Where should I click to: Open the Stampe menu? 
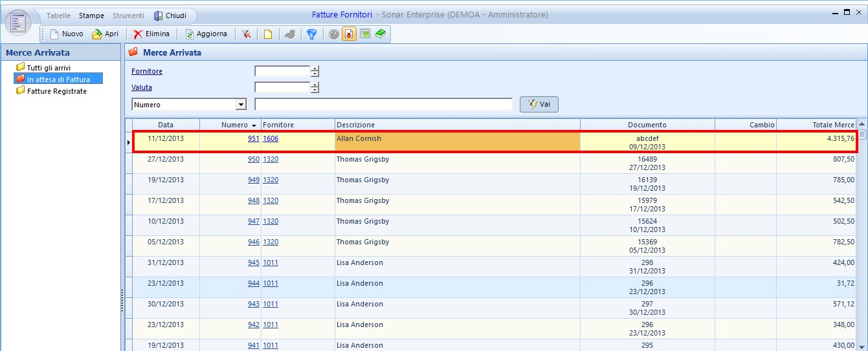coord(91,16)
